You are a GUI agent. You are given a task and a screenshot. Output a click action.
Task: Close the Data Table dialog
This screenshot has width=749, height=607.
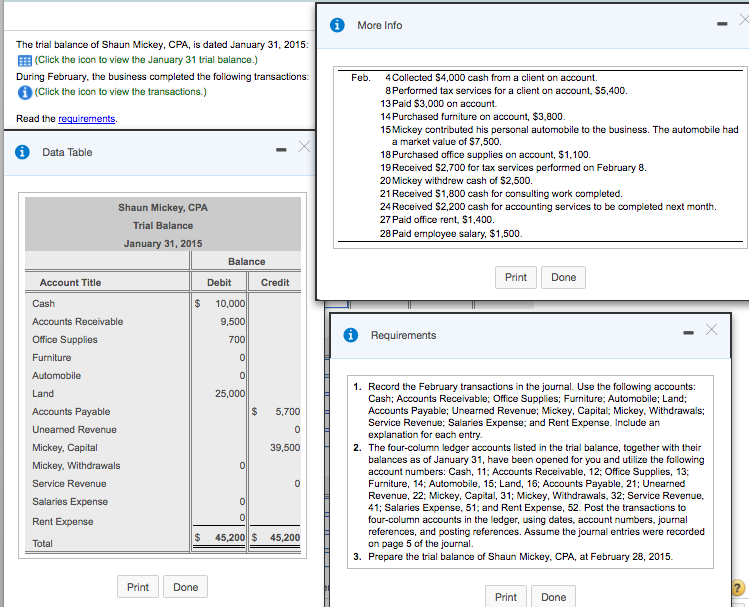pyautogui.click(x=304, y=146)
